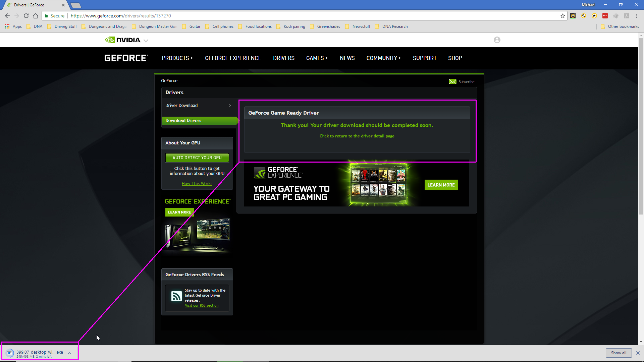Screen dimensions: 644x362
Task: Open the browser home page icon
Action: [36, 16]
